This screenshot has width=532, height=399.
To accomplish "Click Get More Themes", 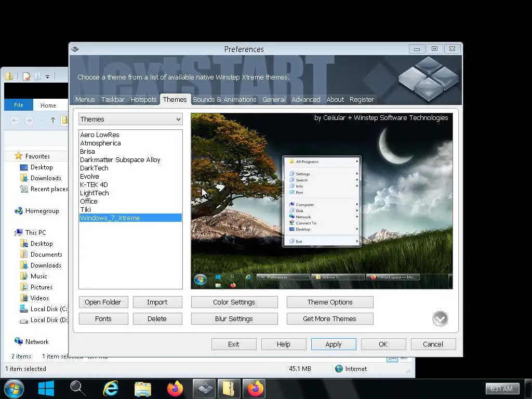I will coord(330,318).
